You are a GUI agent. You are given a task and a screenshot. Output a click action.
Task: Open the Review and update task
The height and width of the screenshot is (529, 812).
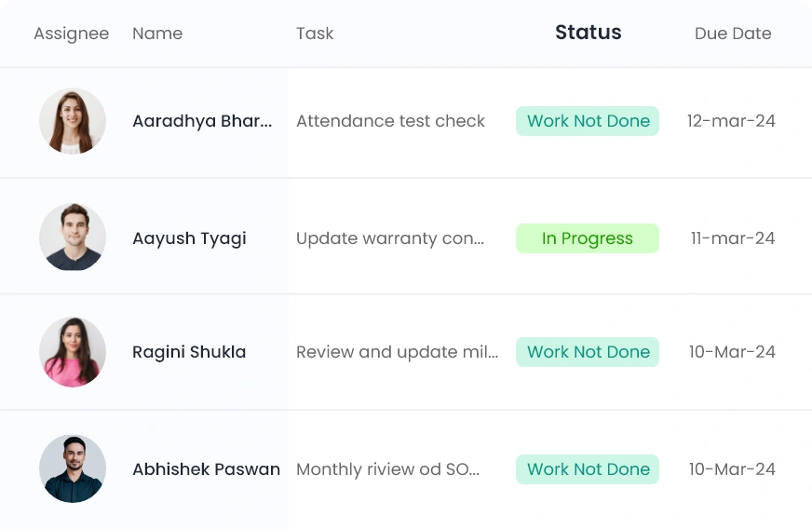(x=397, y=352)
